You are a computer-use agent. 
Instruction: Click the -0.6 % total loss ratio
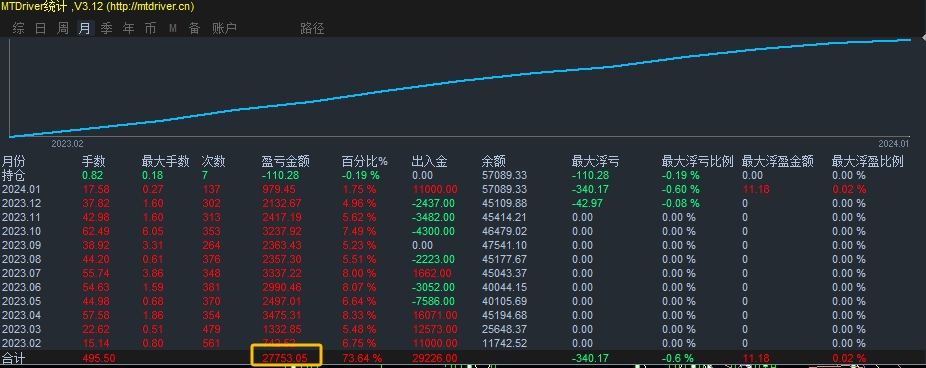(678, 358)
